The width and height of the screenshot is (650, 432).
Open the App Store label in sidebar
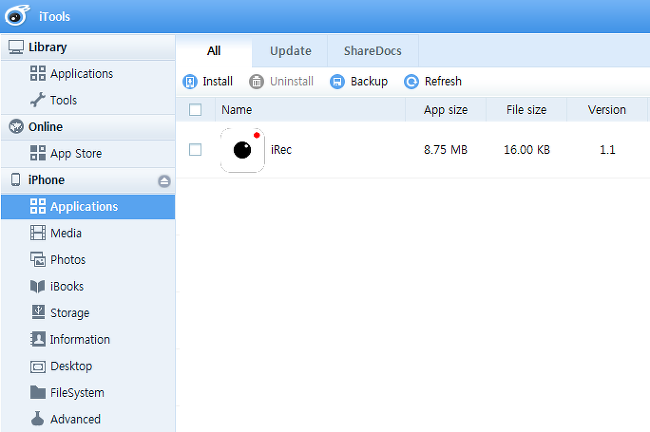click(76, 154)
